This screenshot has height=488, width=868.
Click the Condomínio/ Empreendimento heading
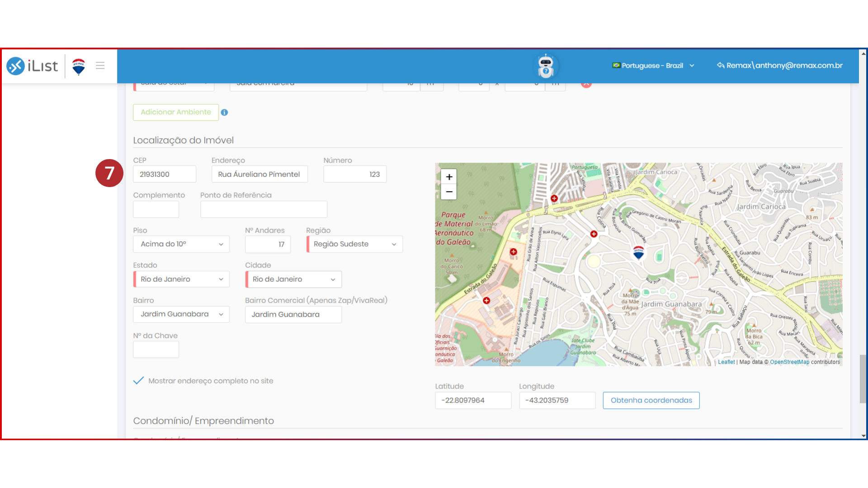pyautogui.click(x=203, y=421)
